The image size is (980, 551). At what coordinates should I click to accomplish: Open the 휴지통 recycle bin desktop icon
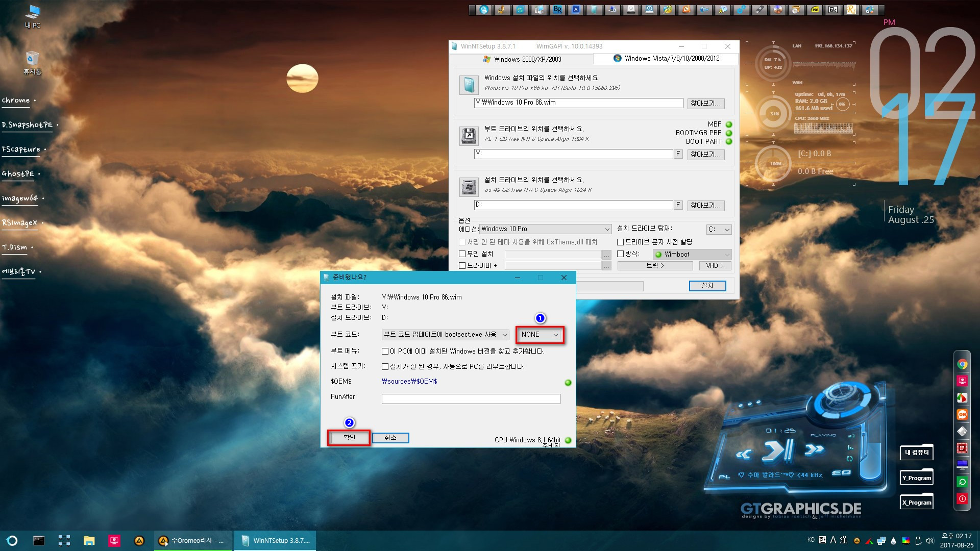coord(32,63)
